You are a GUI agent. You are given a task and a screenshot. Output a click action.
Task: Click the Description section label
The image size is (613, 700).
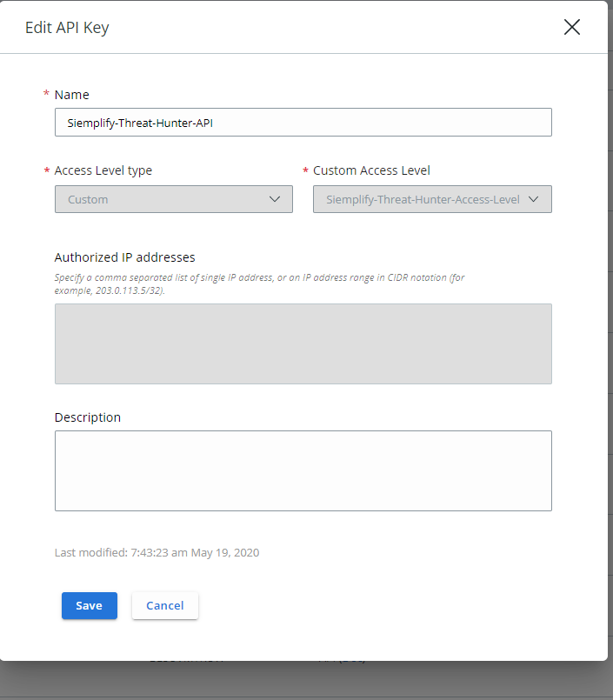[88, 417]
